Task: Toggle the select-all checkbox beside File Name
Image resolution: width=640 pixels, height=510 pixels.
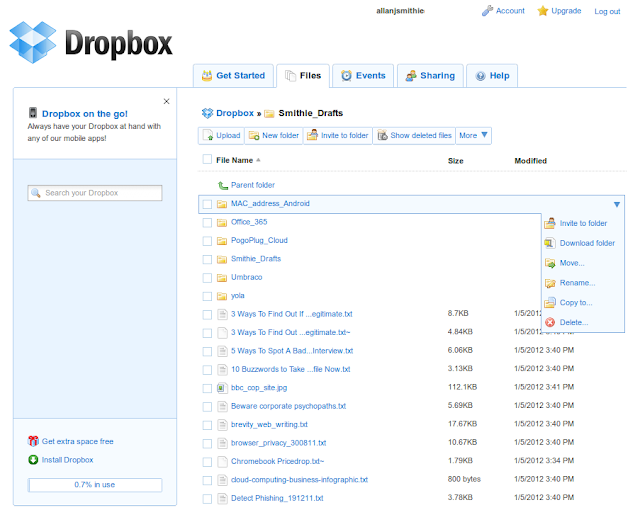Action: [207, 159]
